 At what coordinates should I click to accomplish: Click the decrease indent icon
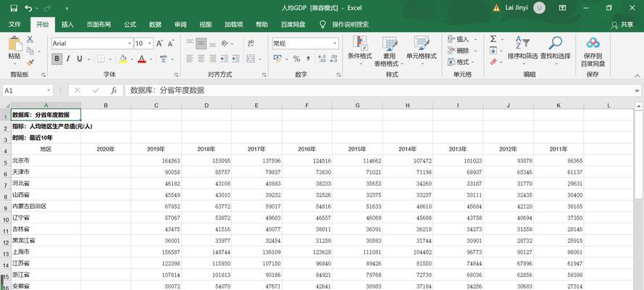point(224,59)
